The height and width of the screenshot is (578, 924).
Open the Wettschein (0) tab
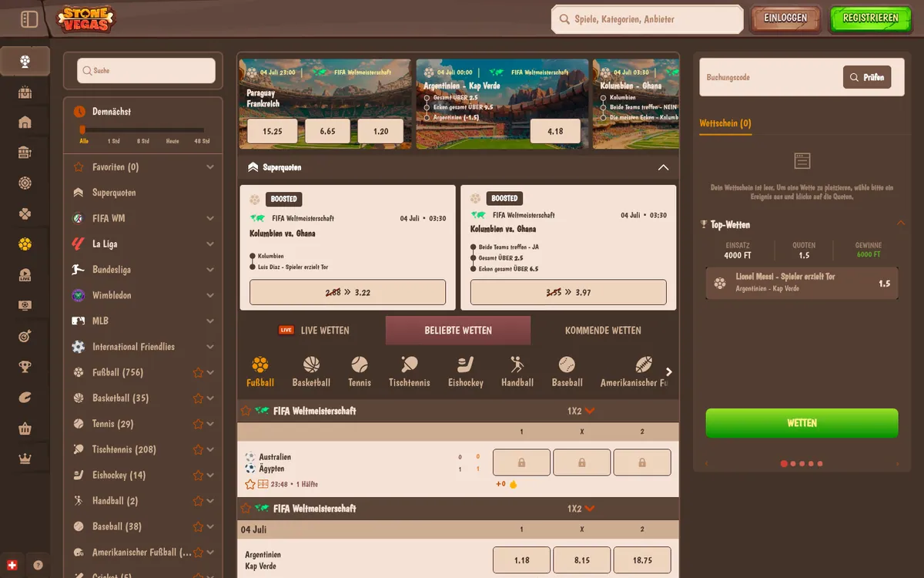pos(725,123)
